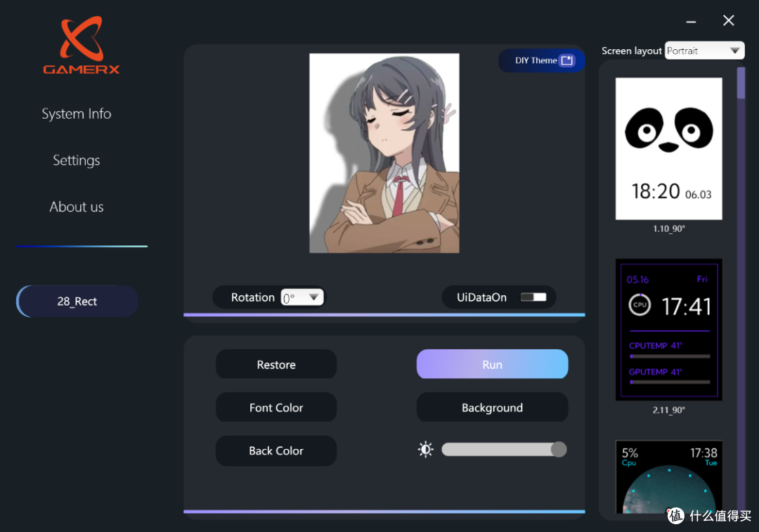Screen dimensions: 759x532
Task: Close the GamerX window
Action: [729, 20]
